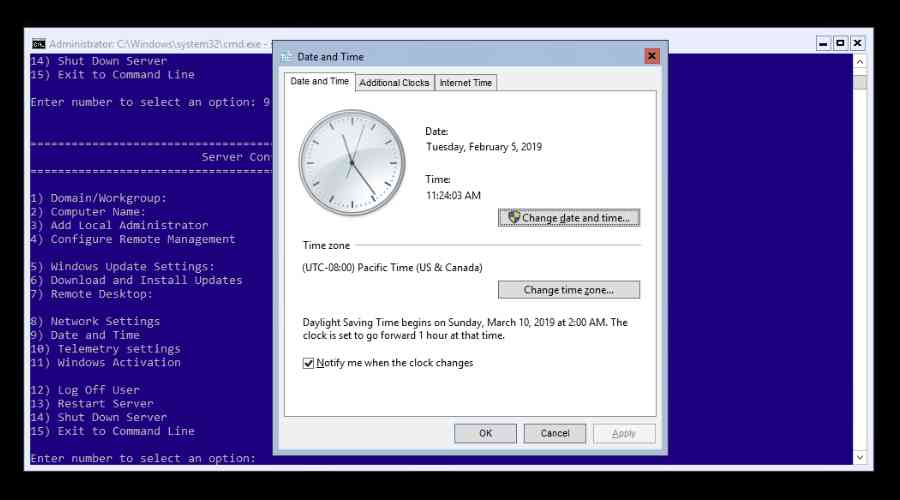The image size is (900, 500).
Task: Click the Daylight Saving Time notice text
Action: click(x=465, y=329)
